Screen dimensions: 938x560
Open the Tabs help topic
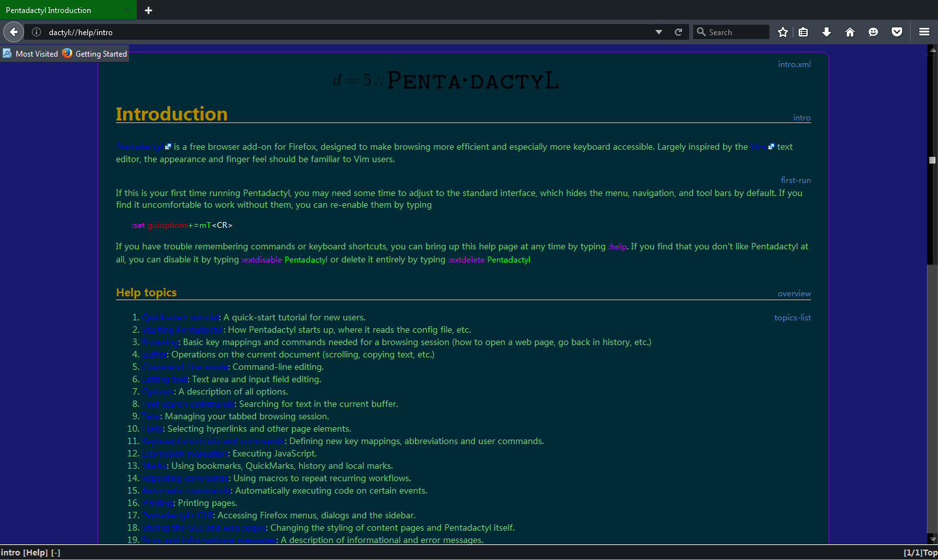tap(151, 417)
